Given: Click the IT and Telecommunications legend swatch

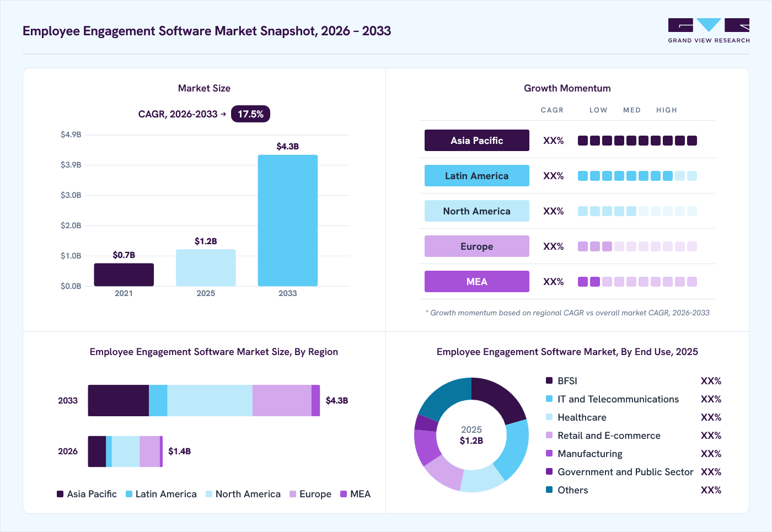Looking at the screenshot, I should (x=549, y=399).
